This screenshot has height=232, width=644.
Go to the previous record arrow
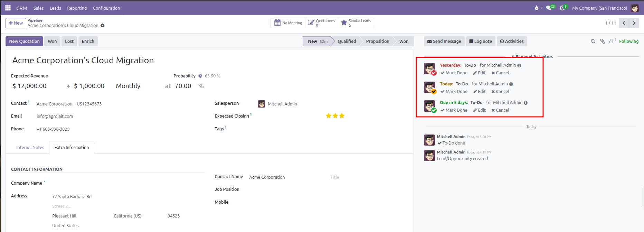pyautogui.click(x=624, y=23)
